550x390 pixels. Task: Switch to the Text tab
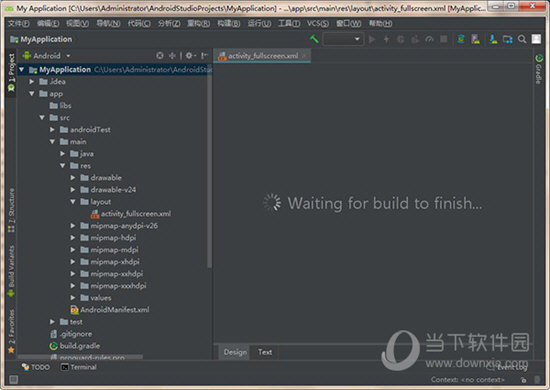tap(265, 352)
